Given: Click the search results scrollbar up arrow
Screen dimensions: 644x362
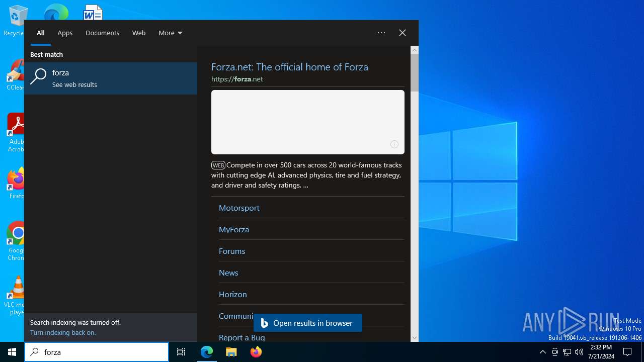Looking at the screenshot, I should (415, 50).
